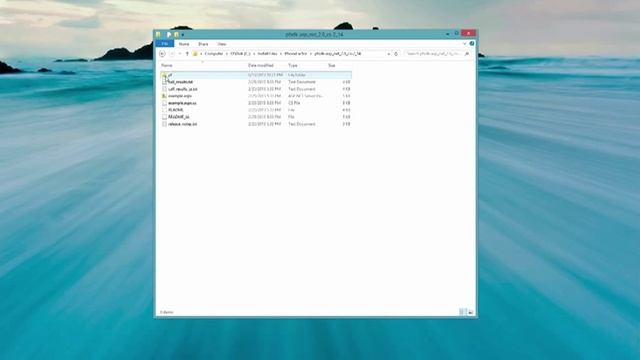The height and width of the screenshot is (360, 640).
Task: Open Help with the question mark icon
Action: (x=472, y=43)
